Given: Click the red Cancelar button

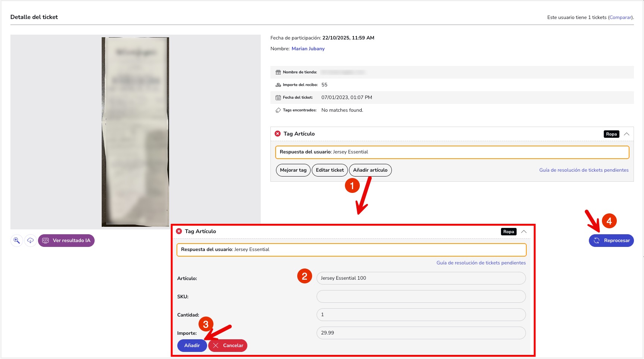Looking at the screenshot, I should pos(228,346).
